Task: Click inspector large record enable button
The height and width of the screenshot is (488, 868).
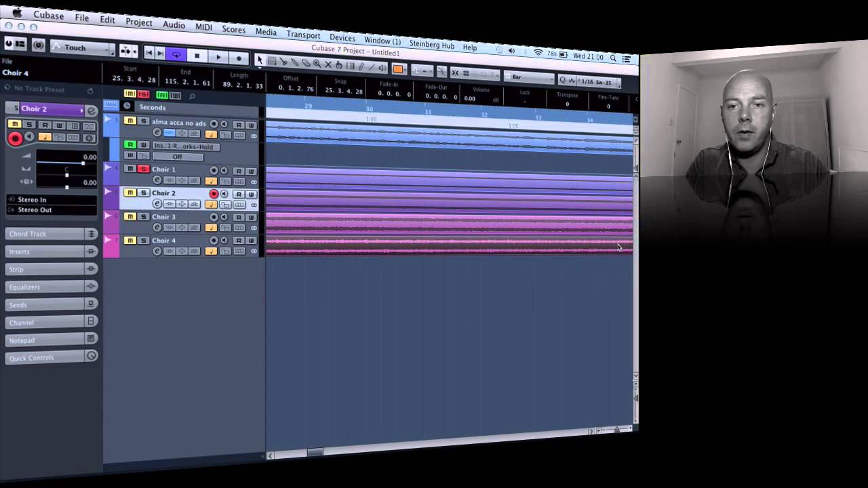Action: tap(14, 138)
